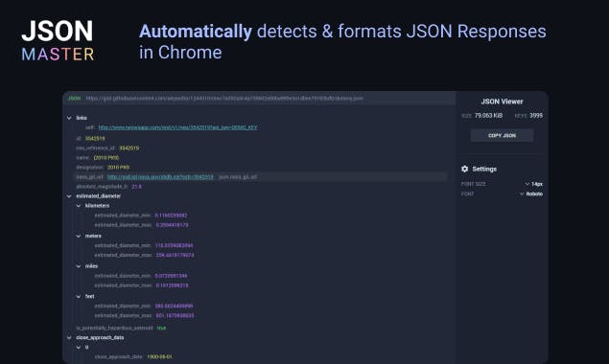Click the miles estimated_diameter_min value
The height and width of the screenshot is (364, 609).
(171, 276)
